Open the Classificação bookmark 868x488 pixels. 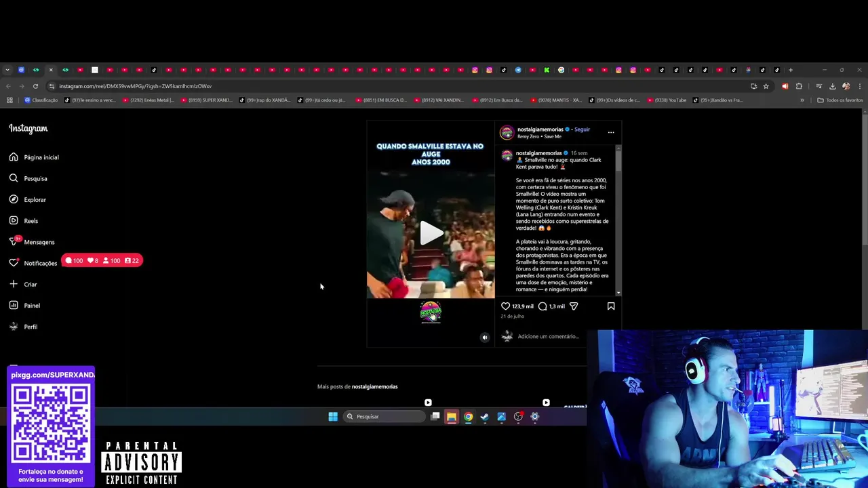point(41,100)
